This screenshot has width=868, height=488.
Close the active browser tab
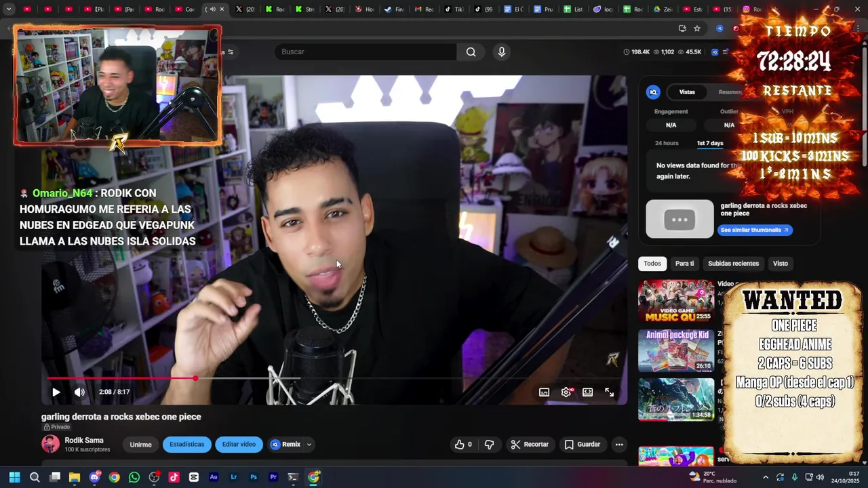(222, 9)
